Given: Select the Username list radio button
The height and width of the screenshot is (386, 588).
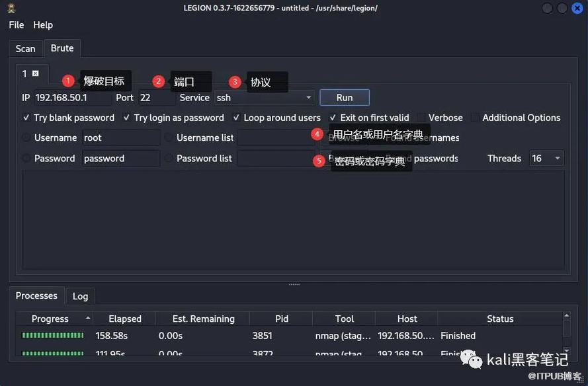Looking at the screenshot, I should click(169, 137).
